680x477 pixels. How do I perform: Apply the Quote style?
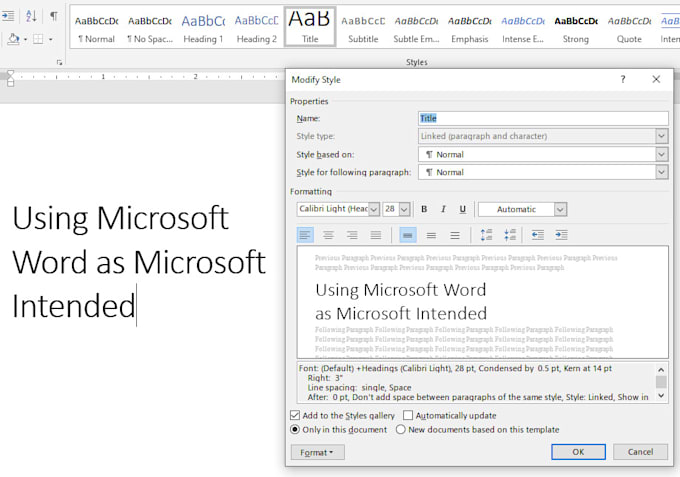click(629, 29)
